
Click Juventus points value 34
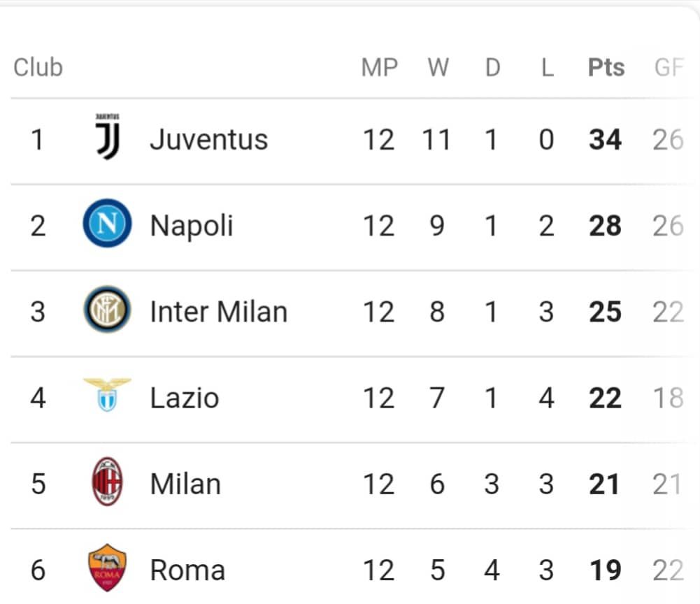606,140
